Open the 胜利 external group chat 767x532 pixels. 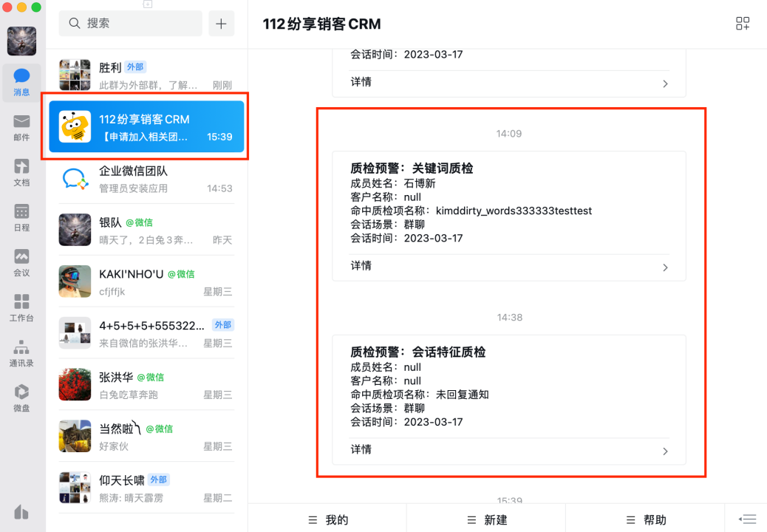pyautogui.click(x=146, y=75)
